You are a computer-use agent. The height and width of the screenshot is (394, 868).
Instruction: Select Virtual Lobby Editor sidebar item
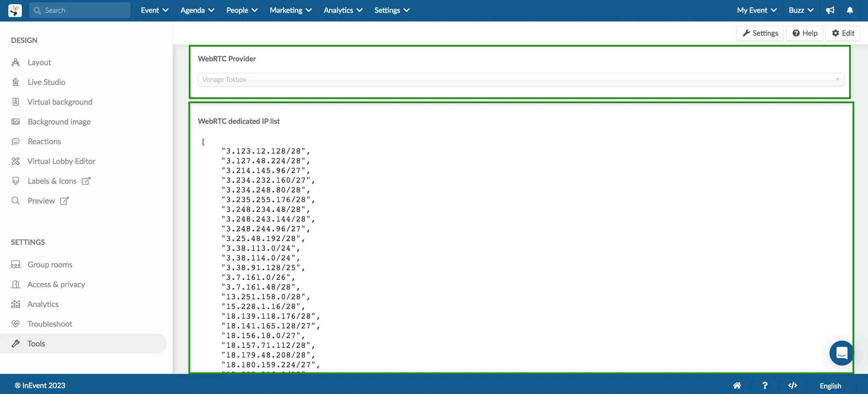[x=61, y=161]
